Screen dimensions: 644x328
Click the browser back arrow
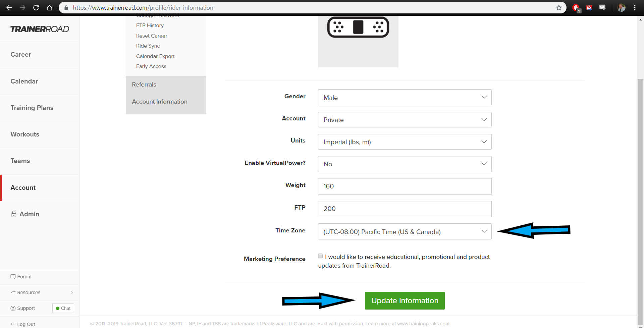[x=9, y=7]
